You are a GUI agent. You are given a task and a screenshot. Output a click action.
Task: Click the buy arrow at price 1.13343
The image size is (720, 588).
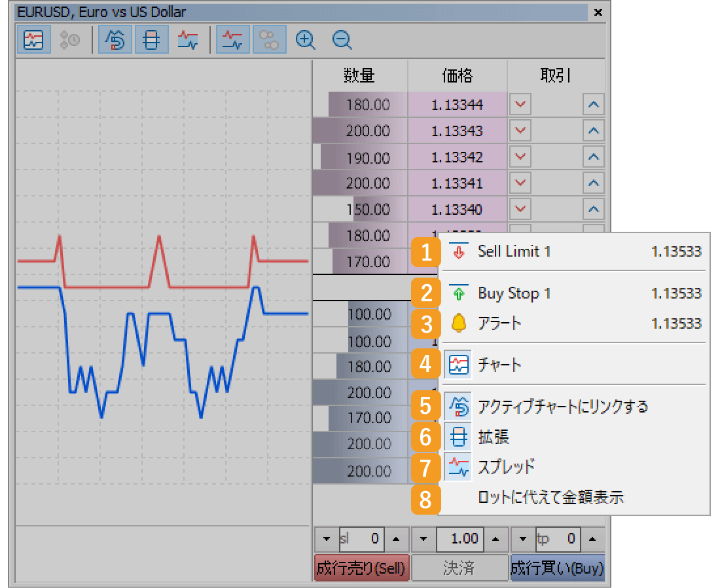593,130
